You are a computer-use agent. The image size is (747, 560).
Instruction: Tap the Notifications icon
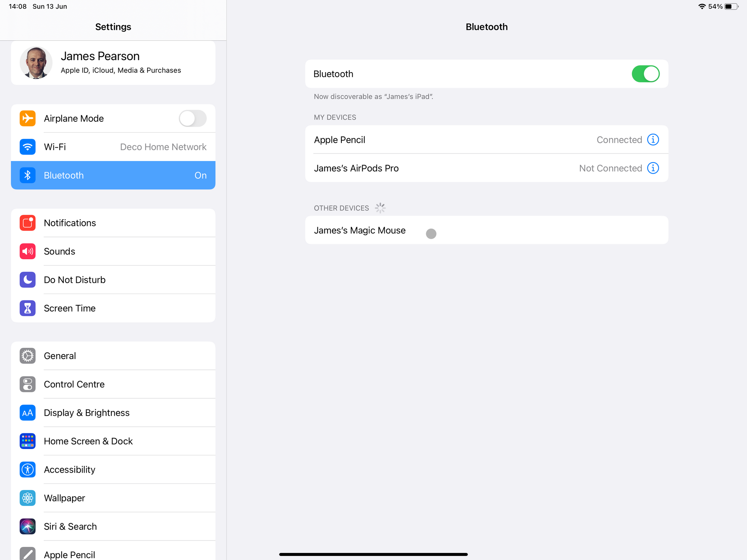28,223
